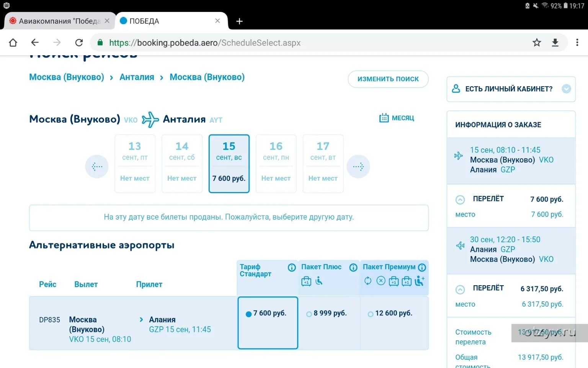
Task: Go to browser home page icon
Action: click(13, 43)
